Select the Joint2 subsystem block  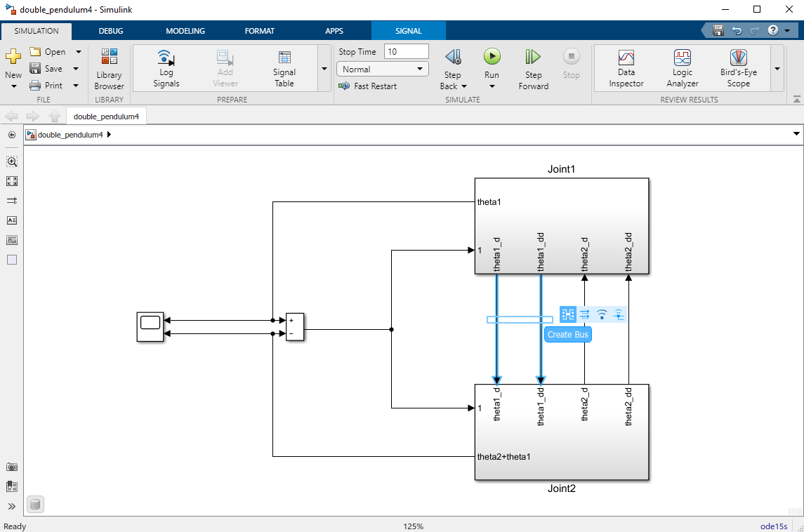click(x=562, y=432)
